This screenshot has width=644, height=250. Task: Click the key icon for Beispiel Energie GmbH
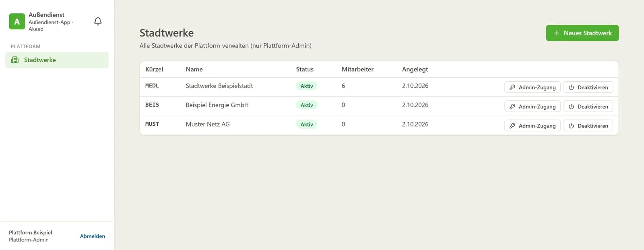(x=512, y=107)
